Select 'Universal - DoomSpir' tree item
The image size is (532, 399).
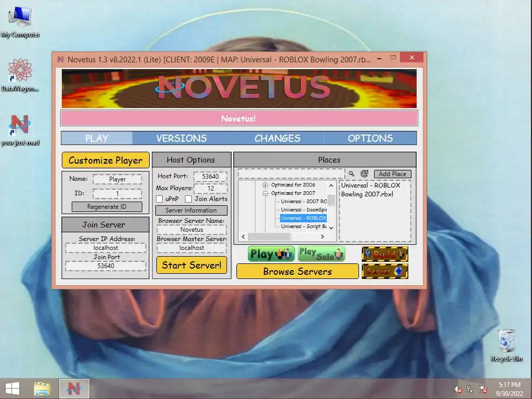[x=303, y=210]
